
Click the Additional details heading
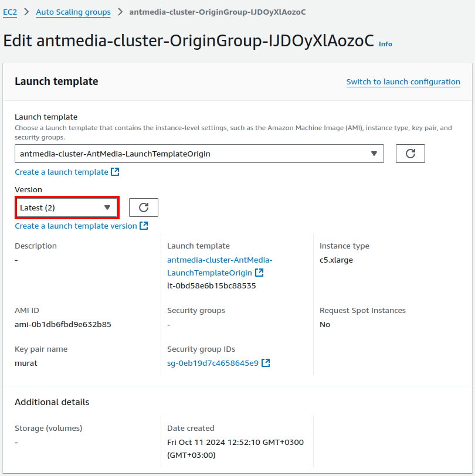click(52, 402)
